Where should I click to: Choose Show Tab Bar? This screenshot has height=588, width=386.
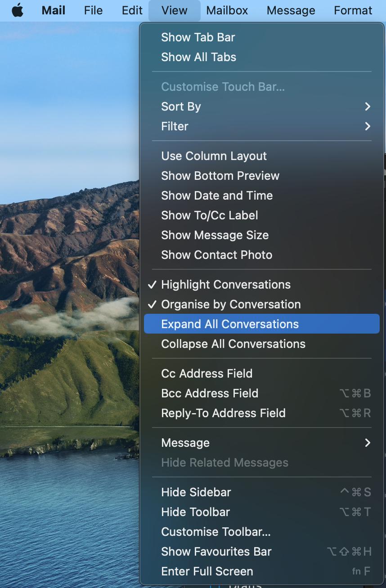pyautogui.click(x=262, y=37)
